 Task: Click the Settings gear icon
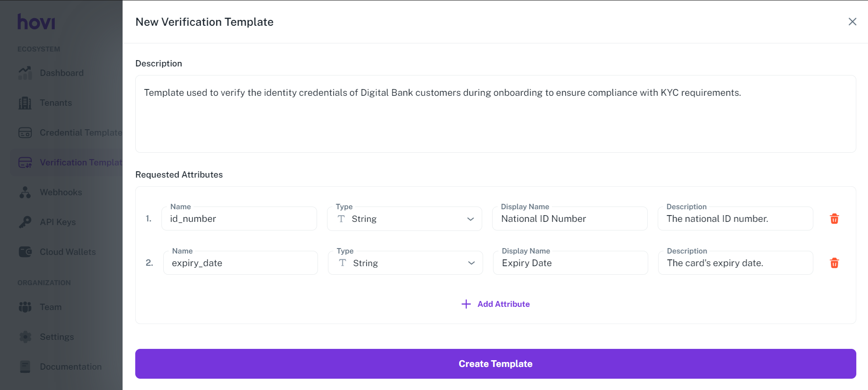(25, 337)
